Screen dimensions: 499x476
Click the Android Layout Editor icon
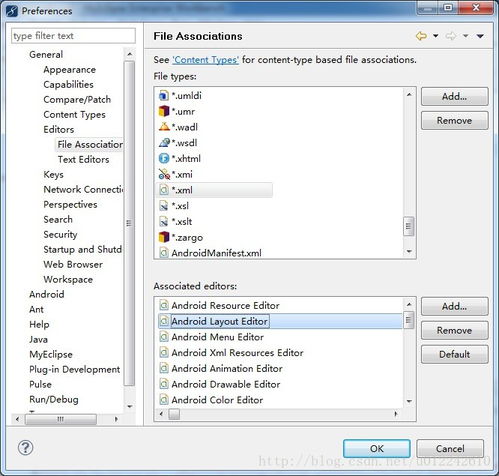(x=163, y=321)
